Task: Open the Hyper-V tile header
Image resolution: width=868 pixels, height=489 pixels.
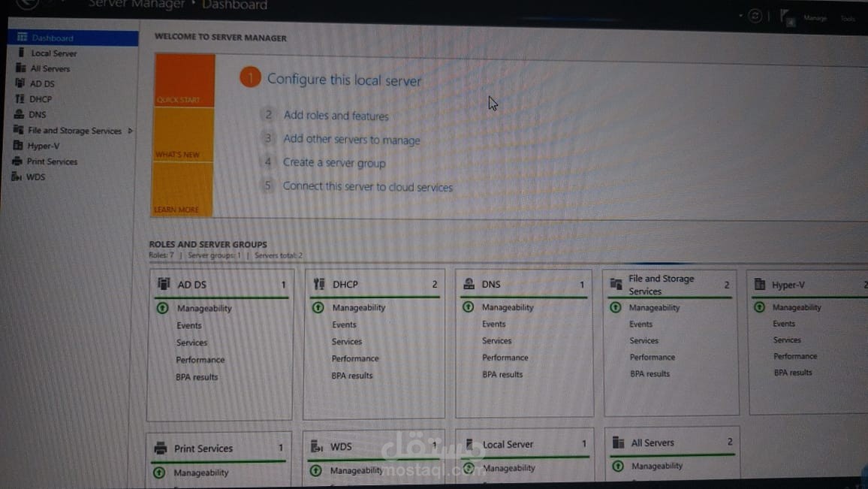Action: point(809,285)
